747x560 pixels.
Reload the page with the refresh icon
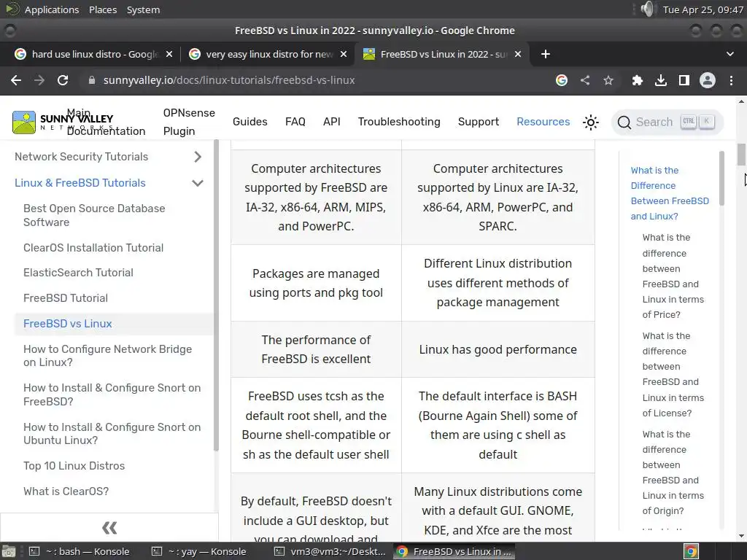[x=63, y=80]
